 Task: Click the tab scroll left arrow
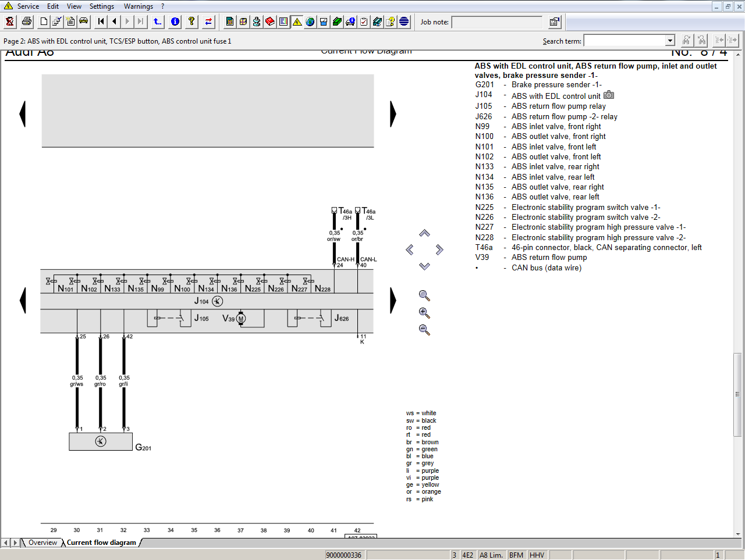(6, 543)
